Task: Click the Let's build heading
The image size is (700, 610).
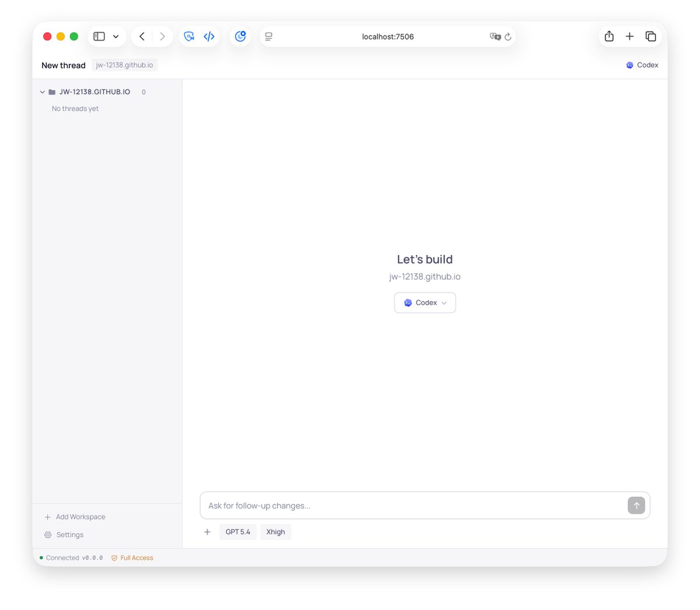Action: click(425, 259)
